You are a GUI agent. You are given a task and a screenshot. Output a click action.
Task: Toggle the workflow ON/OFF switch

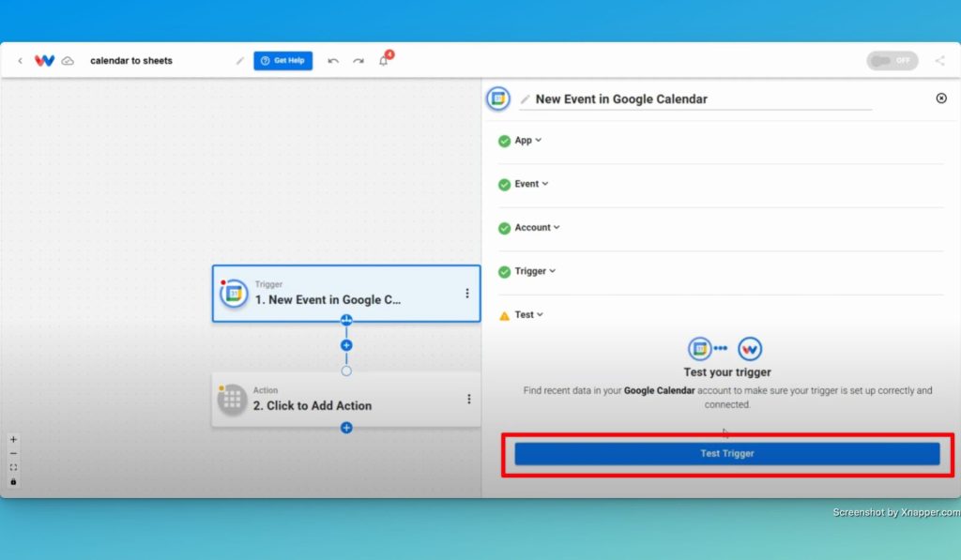892,61
